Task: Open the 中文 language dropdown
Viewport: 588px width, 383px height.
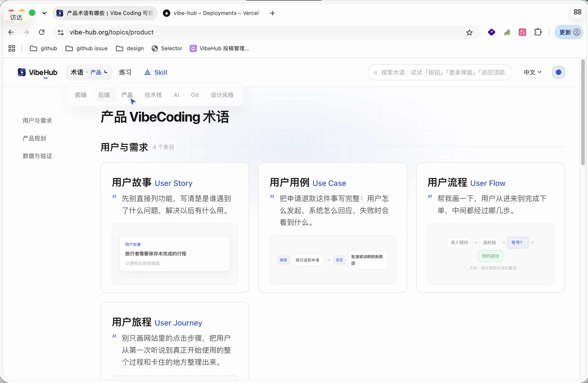Action: [533, 72]
